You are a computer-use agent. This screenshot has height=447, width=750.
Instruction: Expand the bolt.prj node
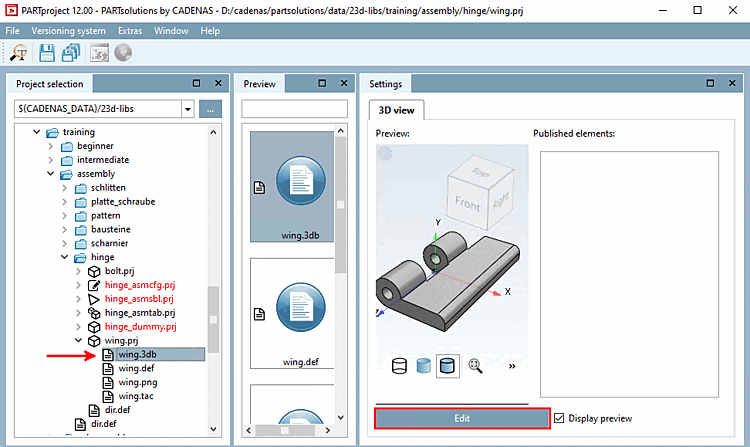coord(78,271)
